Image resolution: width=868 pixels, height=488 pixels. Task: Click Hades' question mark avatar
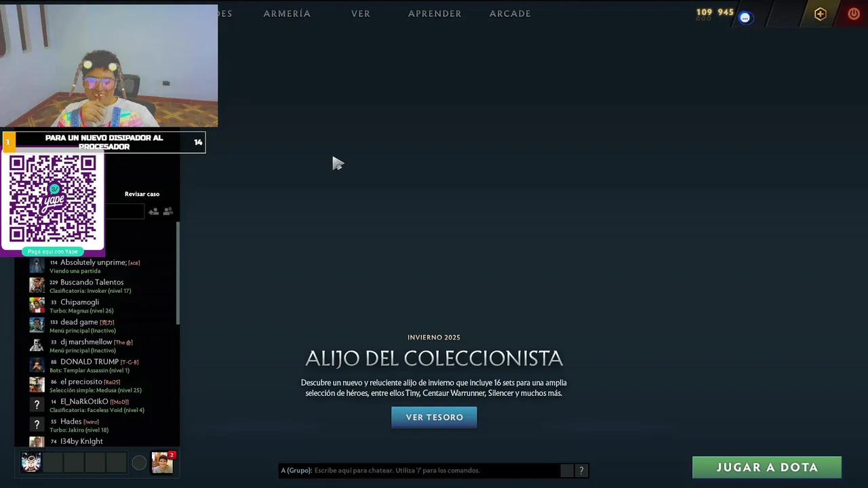click(37, 424)
